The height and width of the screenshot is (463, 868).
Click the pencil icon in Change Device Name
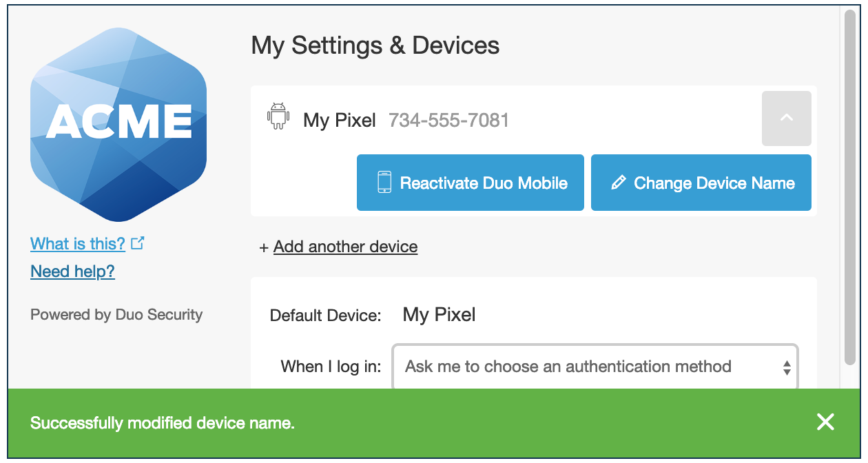tap(619, 183)
